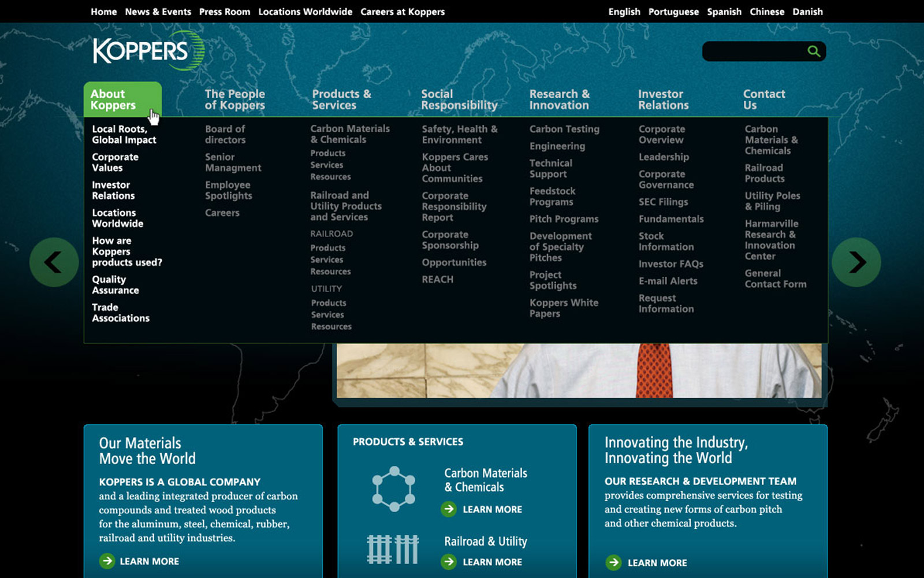Image resolution: width=924 pixels, height=578 pixels.
Task: Open The People of Koppers menu
Action: point(234,99)
